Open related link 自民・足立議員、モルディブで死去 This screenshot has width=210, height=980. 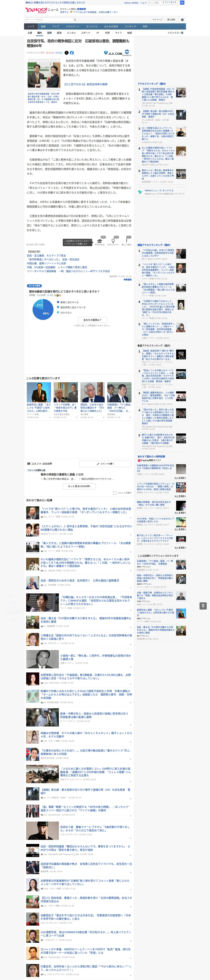point(46,256)
